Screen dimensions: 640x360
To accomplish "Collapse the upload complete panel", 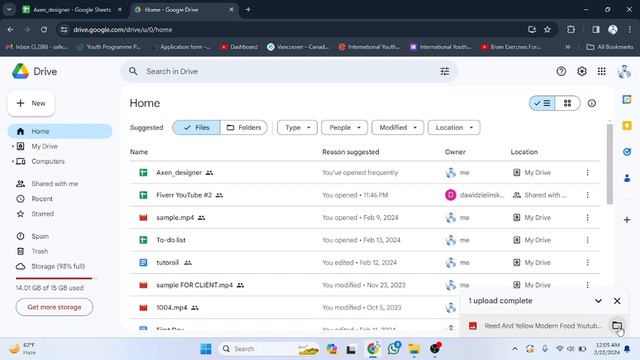I will click(x=598, y=301).
